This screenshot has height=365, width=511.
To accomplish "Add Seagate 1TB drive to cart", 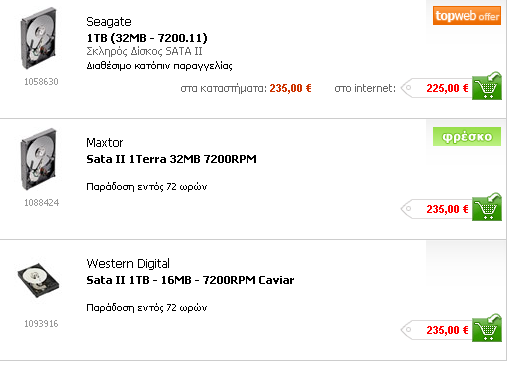I will point(487,86).
